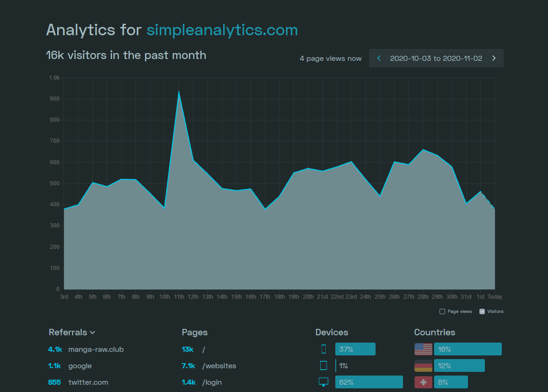Click the 1% tablet device value

pyautogui.click(x=343, y=366)
